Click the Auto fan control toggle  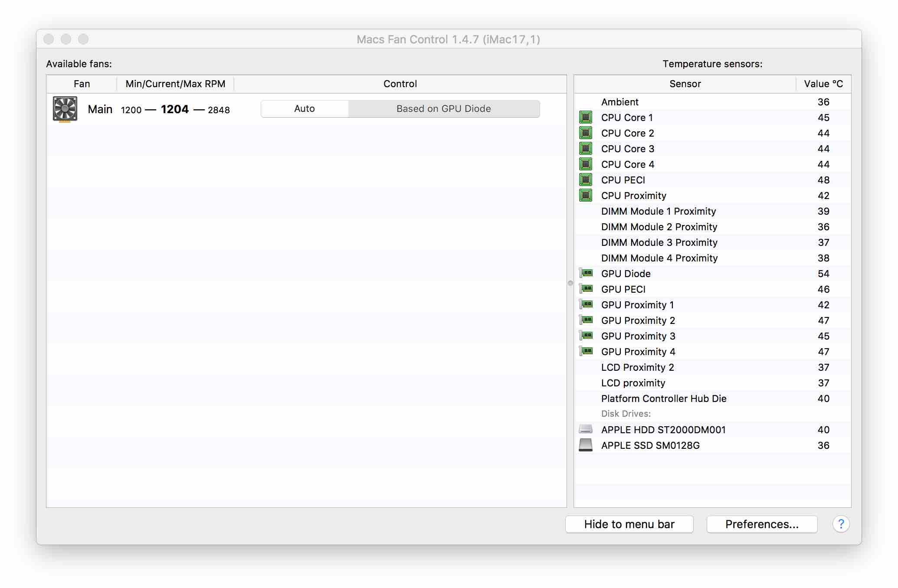tap(304, 108)
